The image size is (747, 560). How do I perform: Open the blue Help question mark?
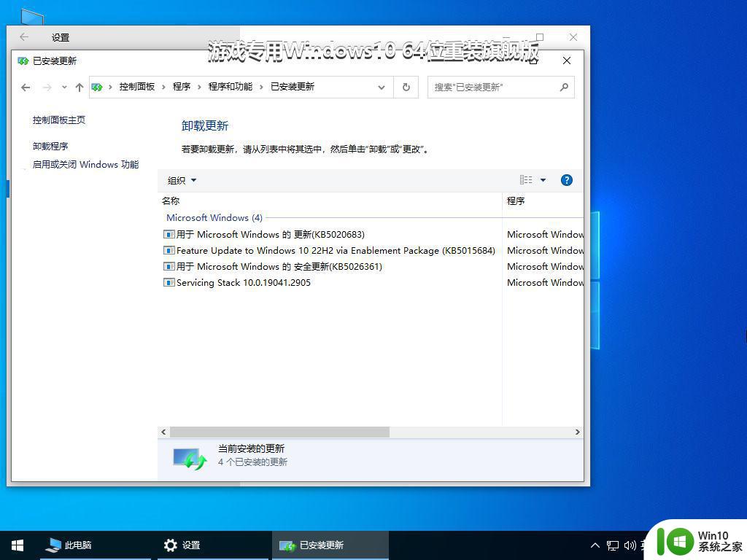(x=566, y=180)
